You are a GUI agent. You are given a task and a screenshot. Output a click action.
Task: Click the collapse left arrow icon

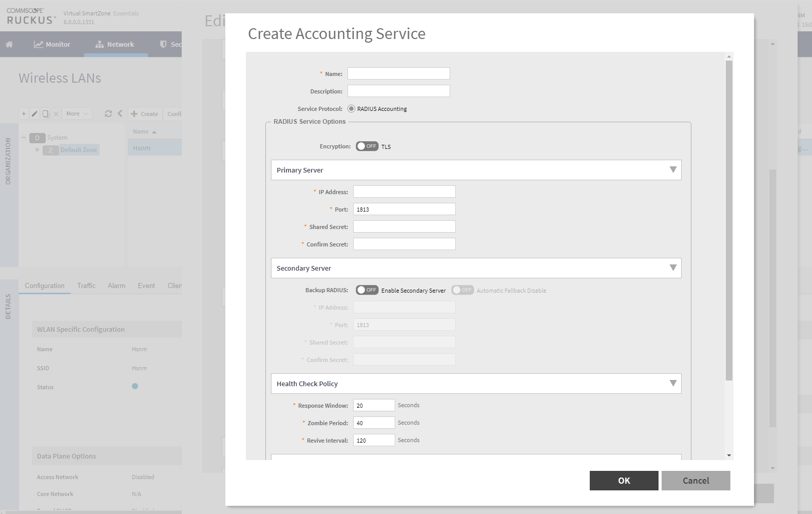point(120,113)
